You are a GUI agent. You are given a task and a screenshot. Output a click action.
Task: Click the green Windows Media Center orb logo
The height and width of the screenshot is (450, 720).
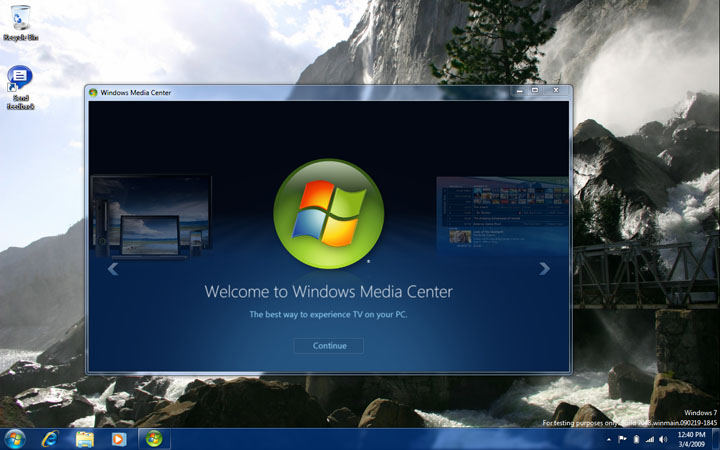[329, 214]
